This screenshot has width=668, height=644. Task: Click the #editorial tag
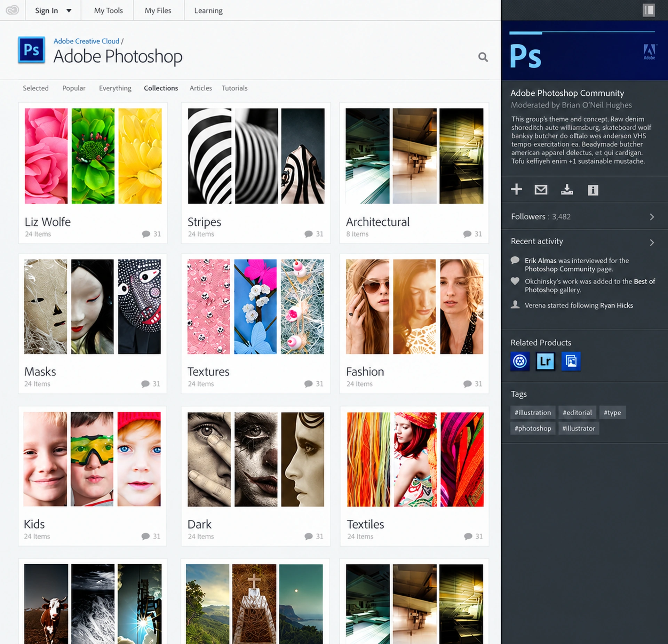tap(577, 412)
